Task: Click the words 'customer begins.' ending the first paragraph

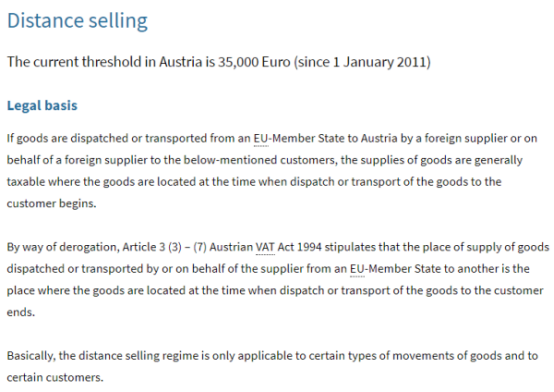Action: (x=51, y=204)
